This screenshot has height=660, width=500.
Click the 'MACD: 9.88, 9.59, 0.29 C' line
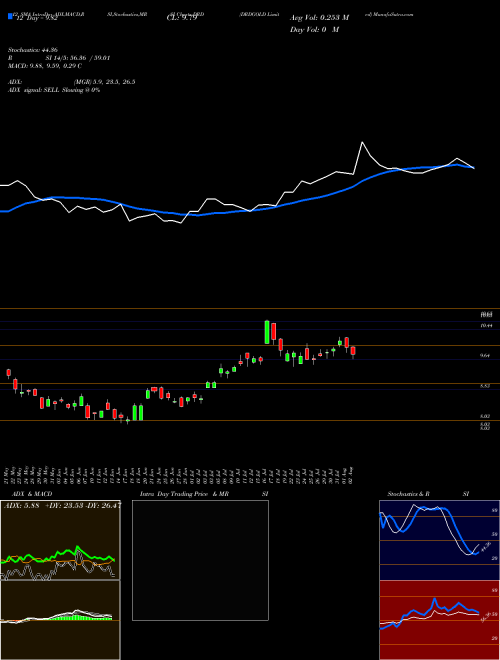(x=45, y=66)
